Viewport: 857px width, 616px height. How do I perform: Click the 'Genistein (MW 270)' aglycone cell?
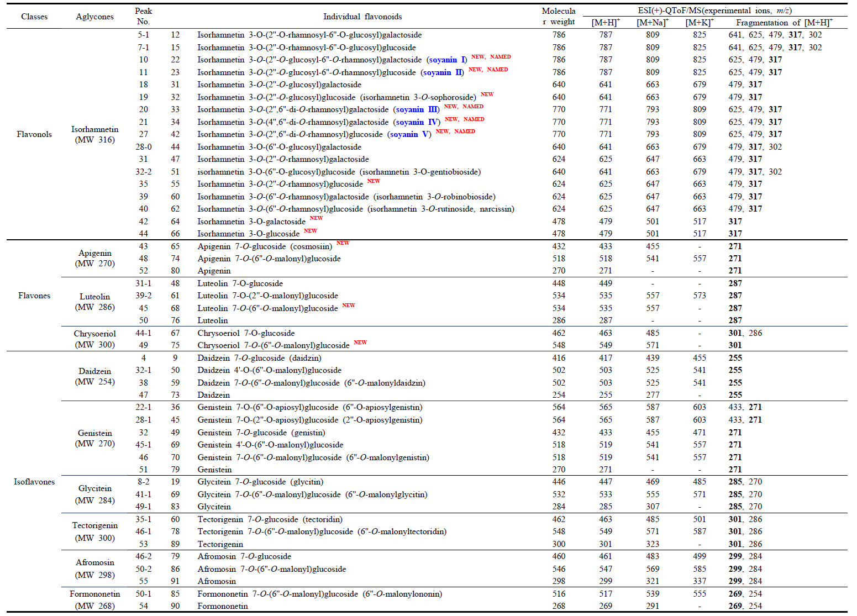pos(94,438)
